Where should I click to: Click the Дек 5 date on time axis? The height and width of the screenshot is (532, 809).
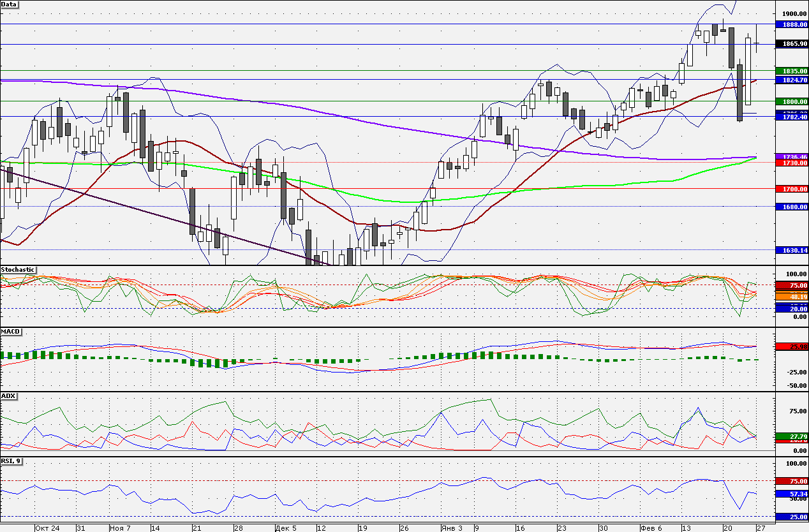click(x=286, y=528)
